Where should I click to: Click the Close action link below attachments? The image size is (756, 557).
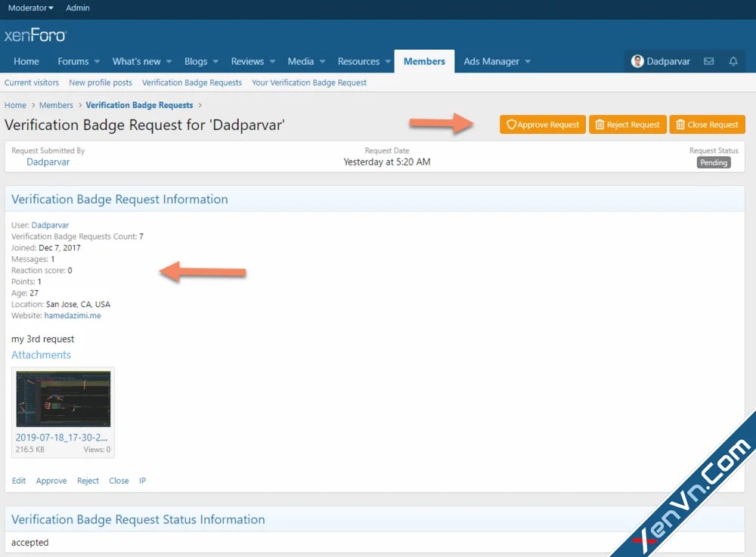(119, 481)
